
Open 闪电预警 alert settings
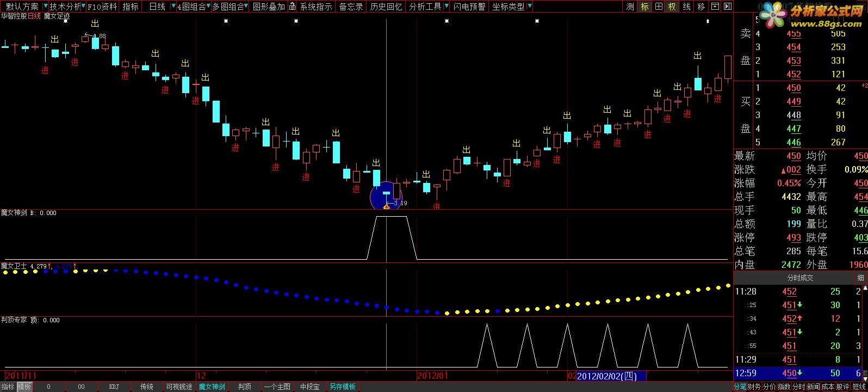tap(469, 7)
